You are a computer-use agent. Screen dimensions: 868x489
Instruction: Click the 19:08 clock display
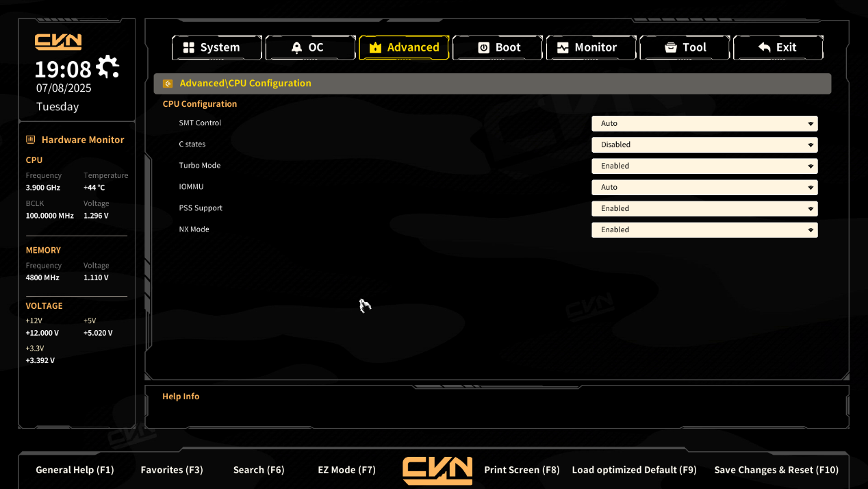[x=63, y=69]
